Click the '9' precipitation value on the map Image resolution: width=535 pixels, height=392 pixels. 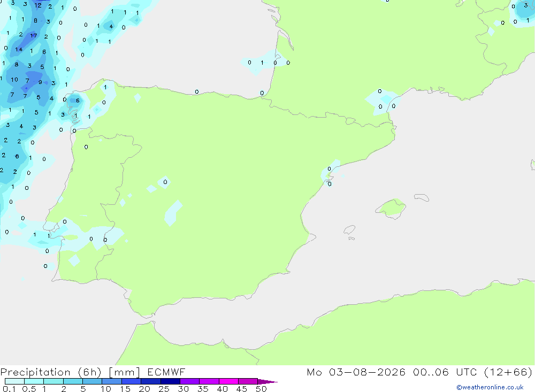coord(40,82)
